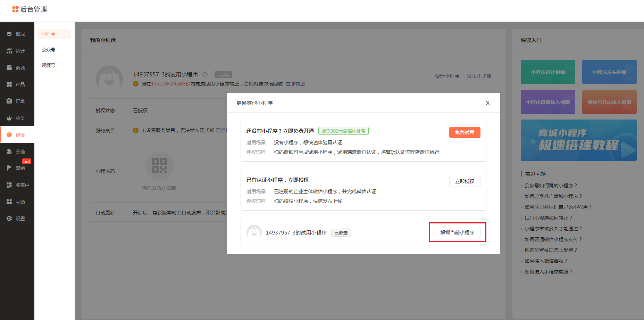
Task: Open the 多商户 multi-merchant menu item
Action: pos(22,185)
